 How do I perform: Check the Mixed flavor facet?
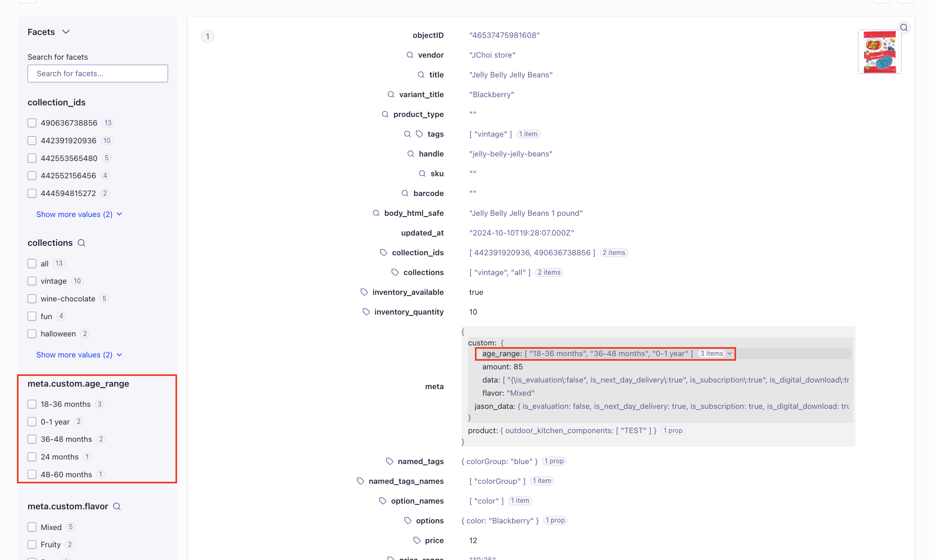(x=32, y=527)
